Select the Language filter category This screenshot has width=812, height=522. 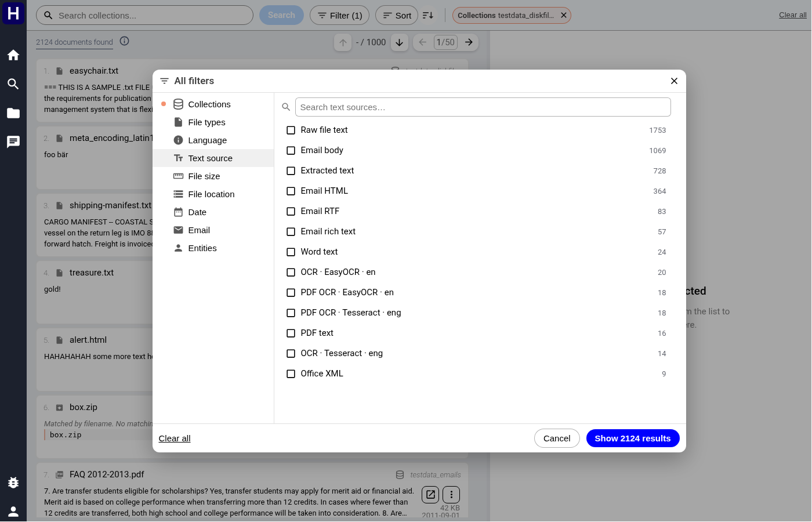click(x=213, y=140)
